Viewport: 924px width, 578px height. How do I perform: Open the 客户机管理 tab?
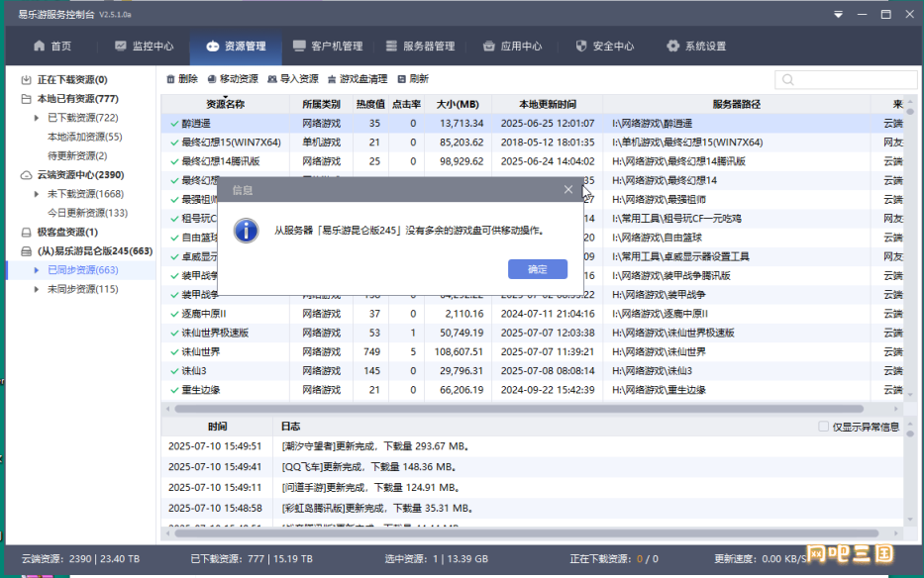click(328, 46)
